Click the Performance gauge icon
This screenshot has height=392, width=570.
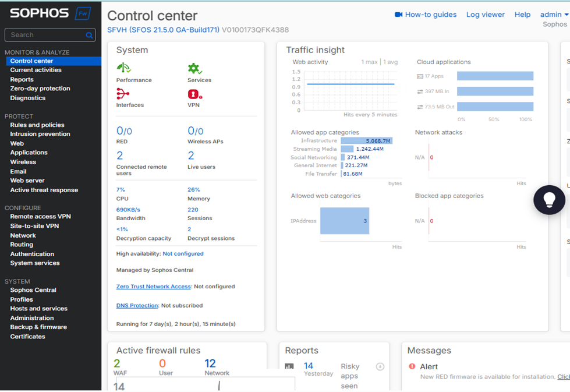123,68
